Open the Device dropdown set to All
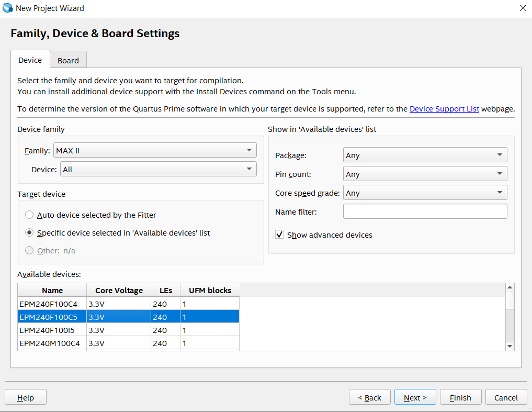Screen dimensions: 532x412 [x=158, y=169]
